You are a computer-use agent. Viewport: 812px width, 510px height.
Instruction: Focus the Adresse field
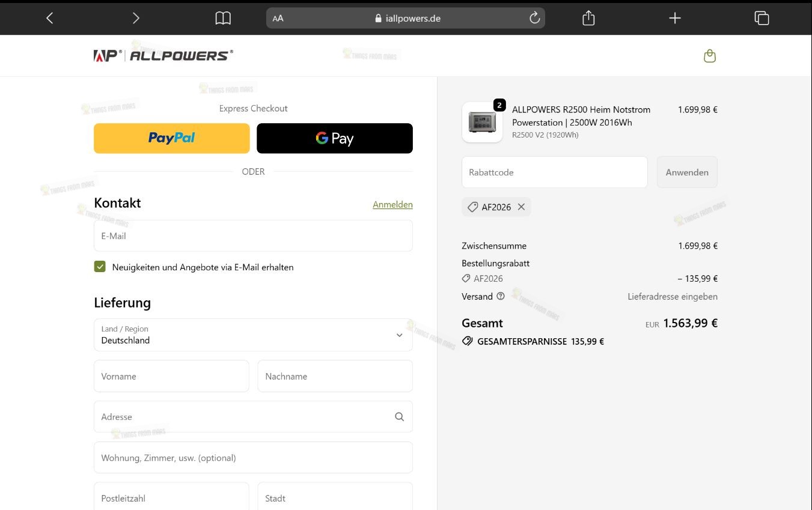click(x=253, y=416)
